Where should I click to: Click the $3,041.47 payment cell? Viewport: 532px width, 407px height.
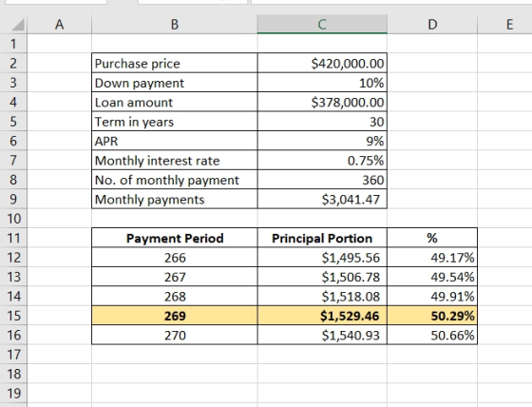click(x=322, y=199)
